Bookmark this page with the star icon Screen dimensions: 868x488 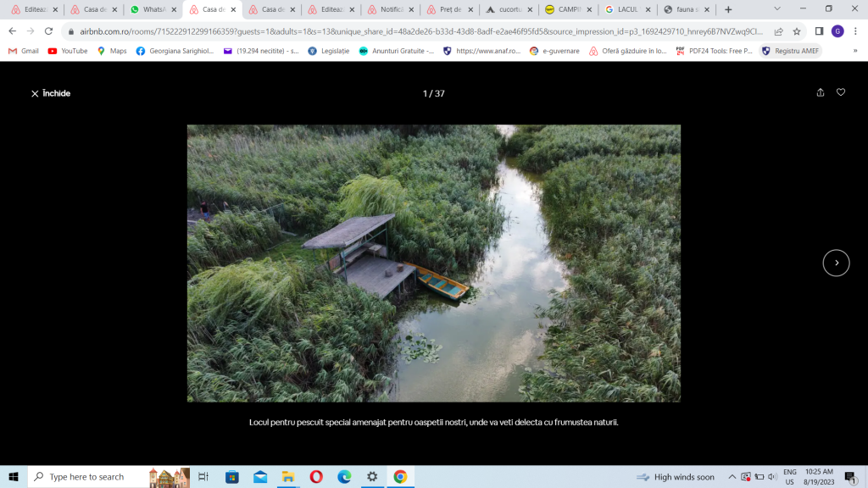(797, 31)
